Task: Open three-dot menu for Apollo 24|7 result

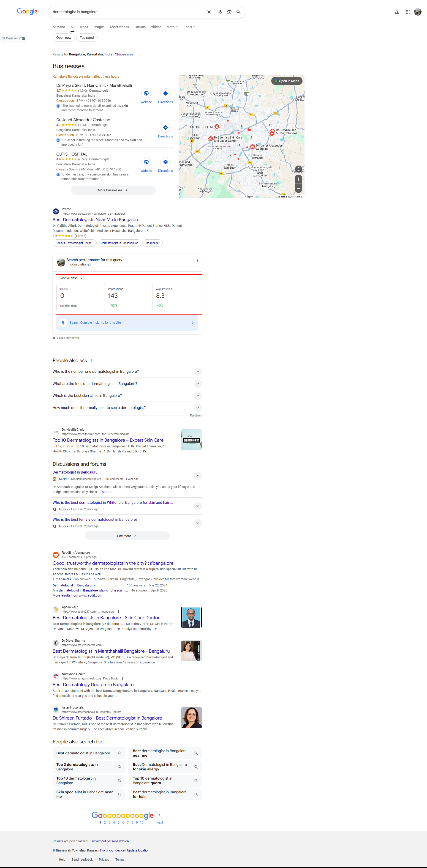Action: pos(118,612)
